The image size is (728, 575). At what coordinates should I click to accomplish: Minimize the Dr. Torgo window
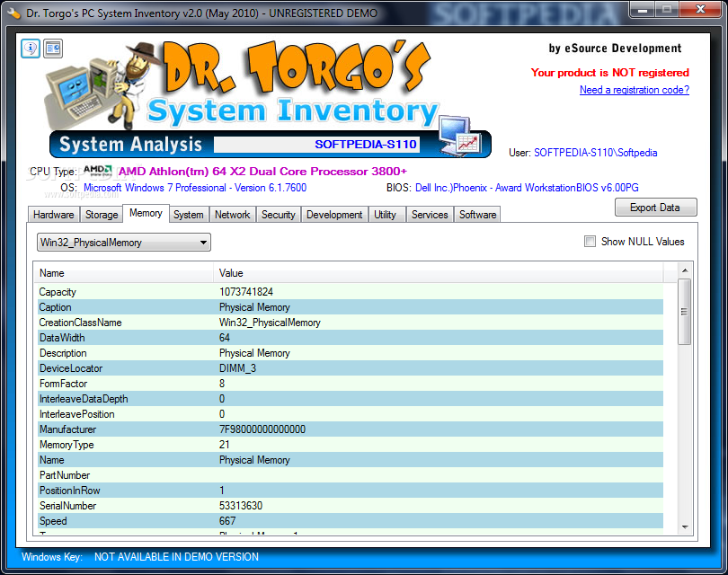click(x=643, y=9)
